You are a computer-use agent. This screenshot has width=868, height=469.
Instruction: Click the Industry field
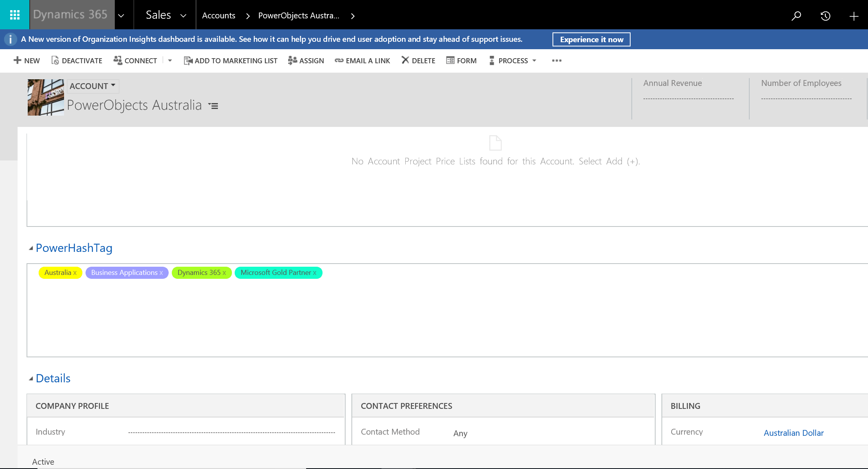point(231,432)
